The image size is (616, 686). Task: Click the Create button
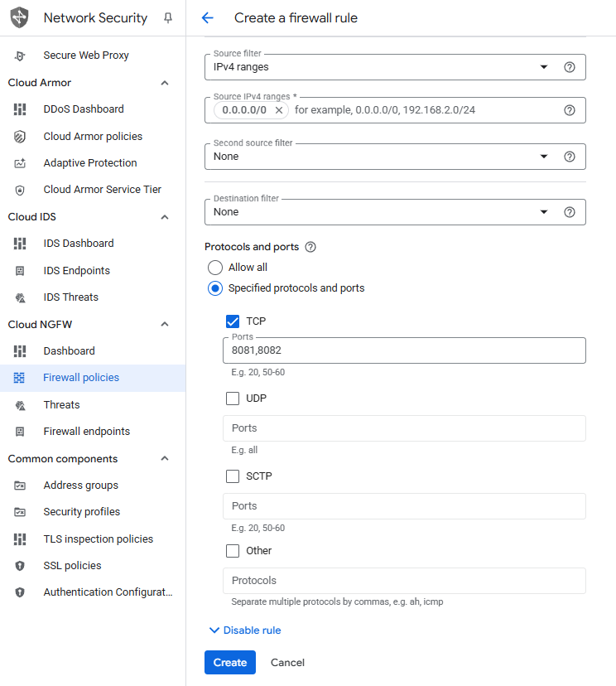[x=230, y=663]
